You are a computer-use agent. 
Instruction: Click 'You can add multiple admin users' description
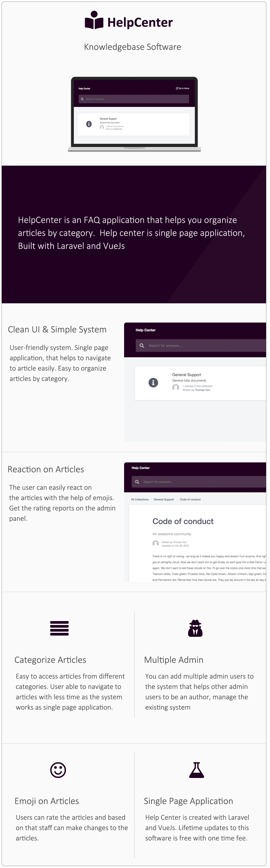coord(199,692)
